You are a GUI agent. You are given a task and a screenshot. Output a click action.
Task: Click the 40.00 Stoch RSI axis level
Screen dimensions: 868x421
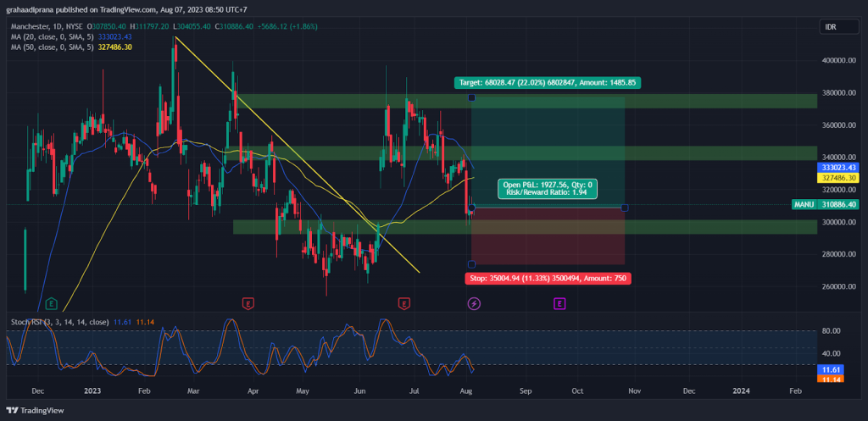(832, 353)
